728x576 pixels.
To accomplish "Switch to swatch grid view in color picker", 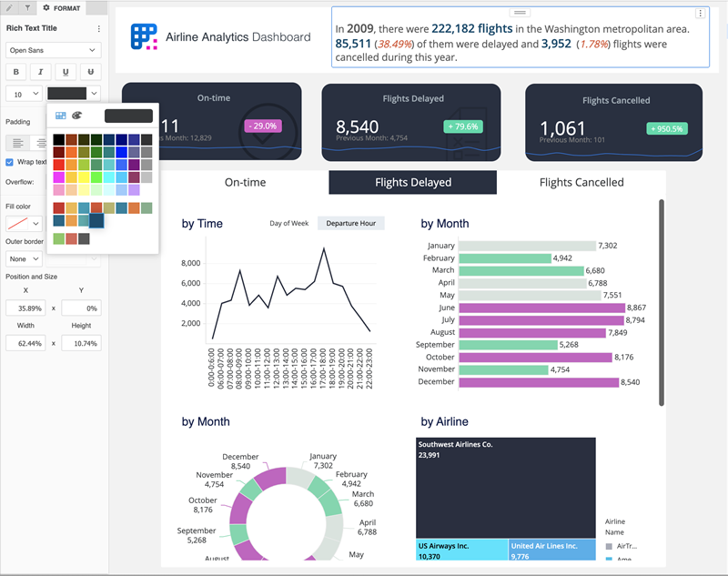I will pyautogui.click(x=61, y=116).
